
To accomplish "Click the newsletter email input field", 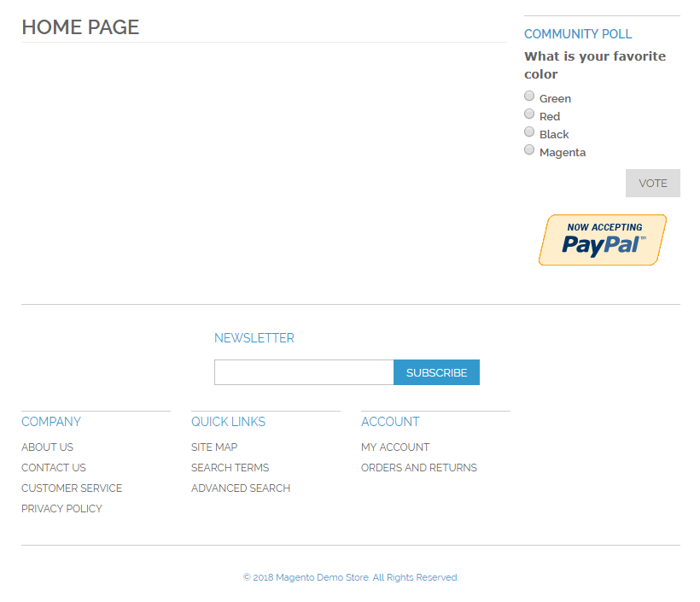I will pos(304,372).
